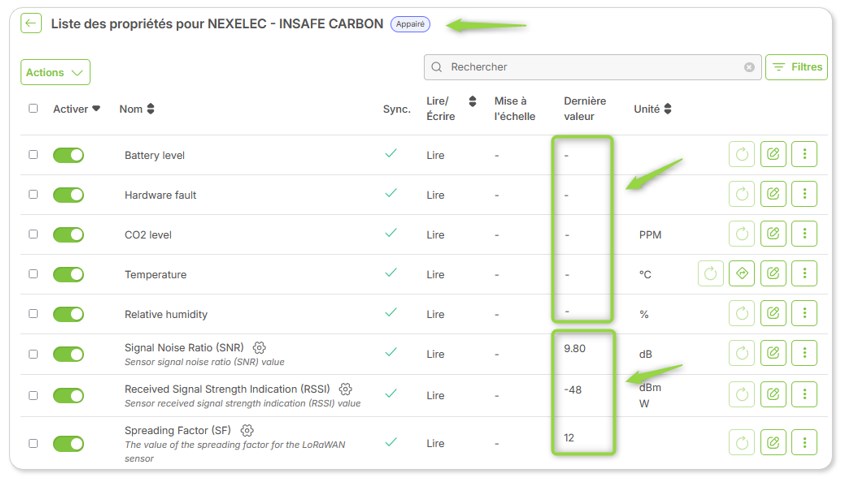Select the 9.80 SNR value
The height and width of the screenshot is (483, 846).
click(575, 349)
